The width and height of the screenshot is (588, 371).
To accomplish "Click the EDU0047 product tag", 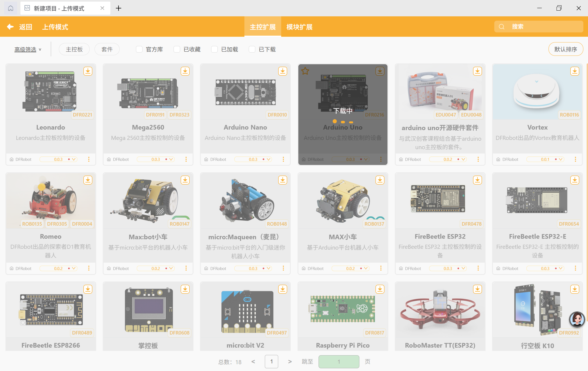I will (446, 115).
